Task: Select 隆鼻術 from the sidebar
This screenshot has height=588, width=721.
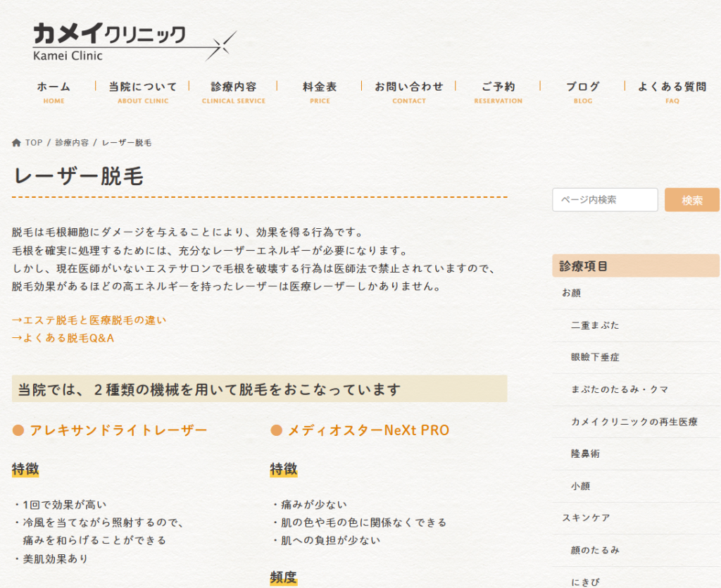Action: click(x=586, y=454)
